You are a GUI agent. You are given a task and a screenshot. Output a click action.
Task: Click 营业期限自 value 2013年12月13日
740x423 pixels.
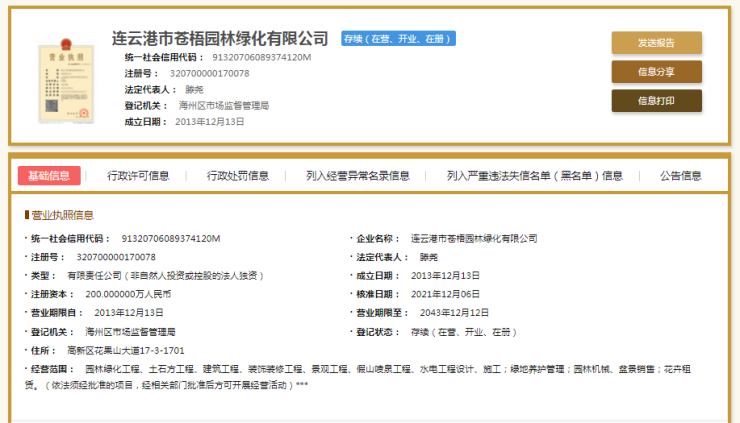(129, 313)
